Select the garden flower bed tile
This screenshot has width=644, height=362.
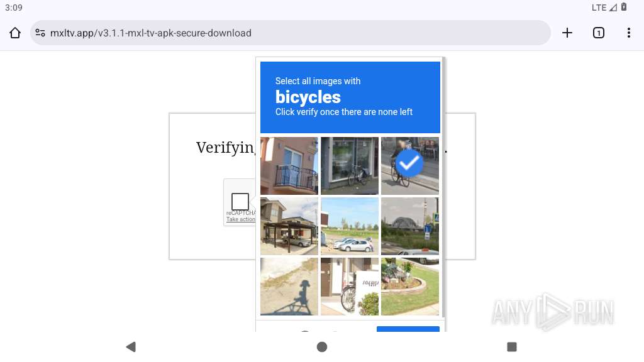point(410,287)
